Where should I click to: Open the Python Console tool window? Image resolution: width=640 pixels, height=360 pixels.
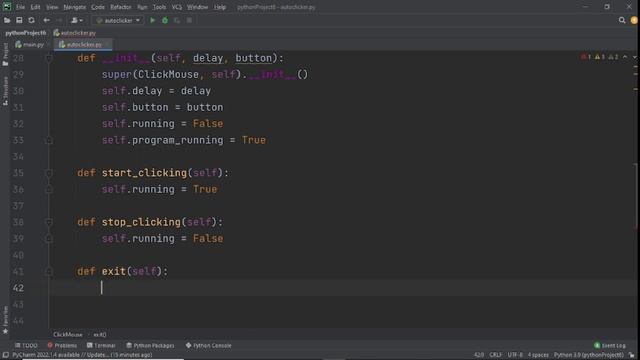[209, 345]
